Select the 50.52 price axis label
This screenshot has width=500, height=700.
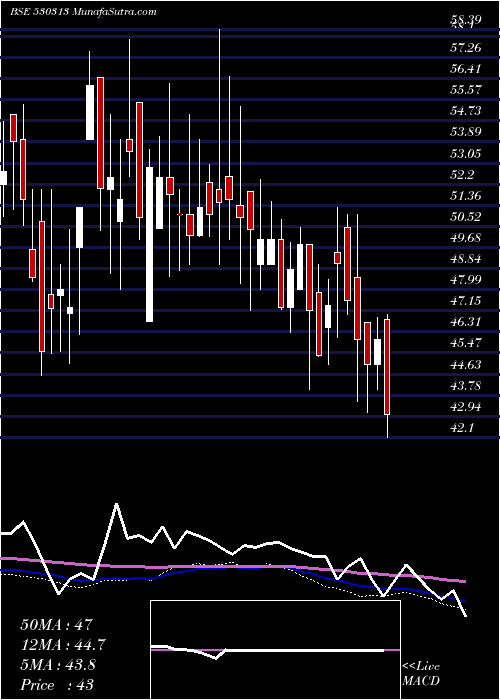pyautogui.click(x=466, y=217)
